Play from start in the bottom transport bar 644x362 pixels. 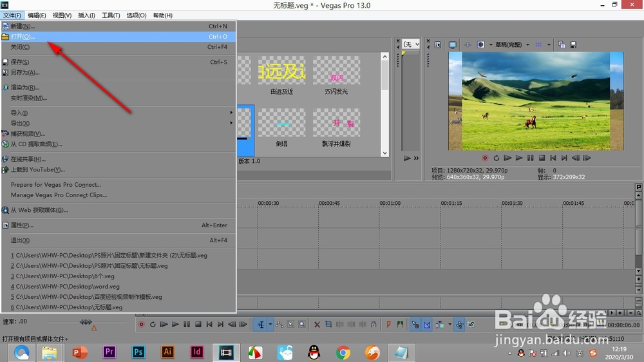coord(164,325)
